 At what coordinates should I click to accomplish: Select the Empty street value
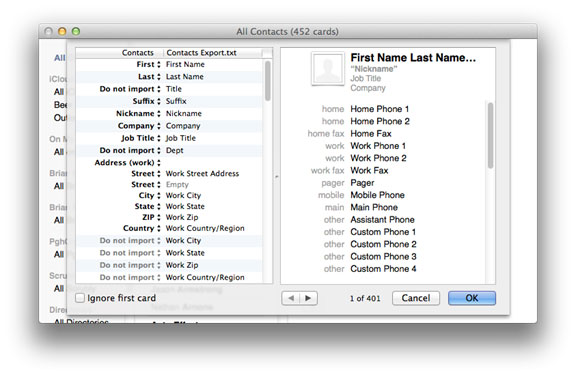[x=177, y=184]
